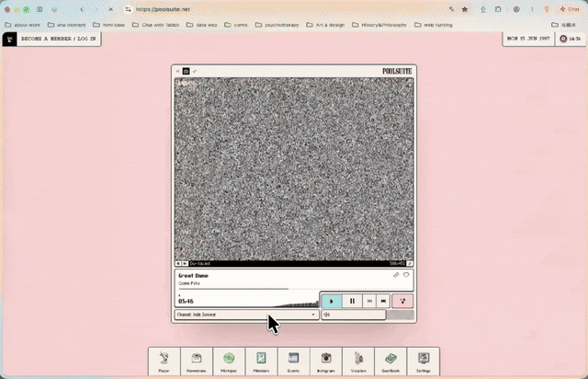Click the dropdown arrow on channel selector

(313, 315)
